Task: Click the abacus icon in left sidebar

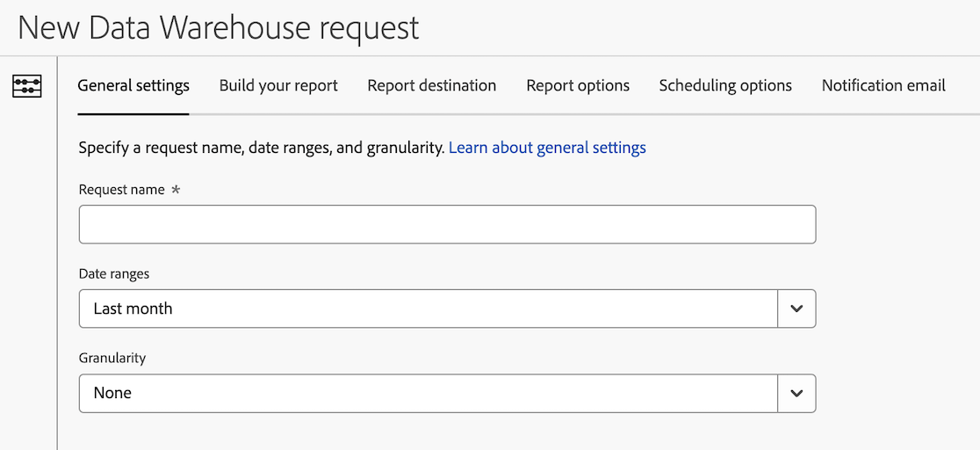Action: pos(27,86)
